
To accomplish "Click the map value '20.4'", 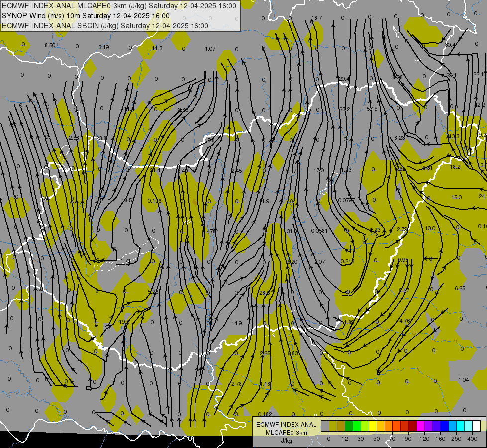I will tap(344, 79).
